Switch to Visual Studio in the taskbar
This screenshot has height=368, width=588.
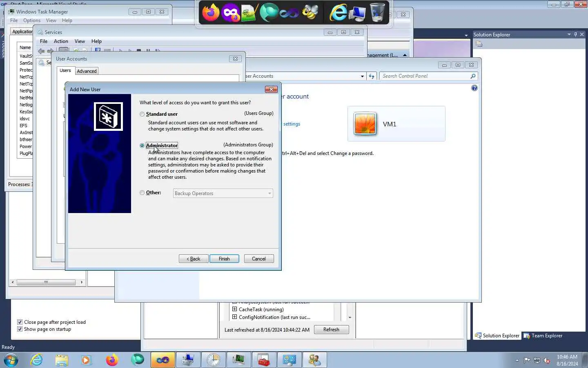[x=163, y=360]
